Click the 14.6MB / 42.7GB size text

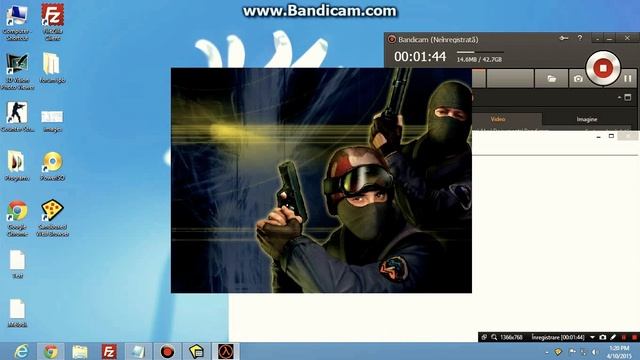click(479, 60)
